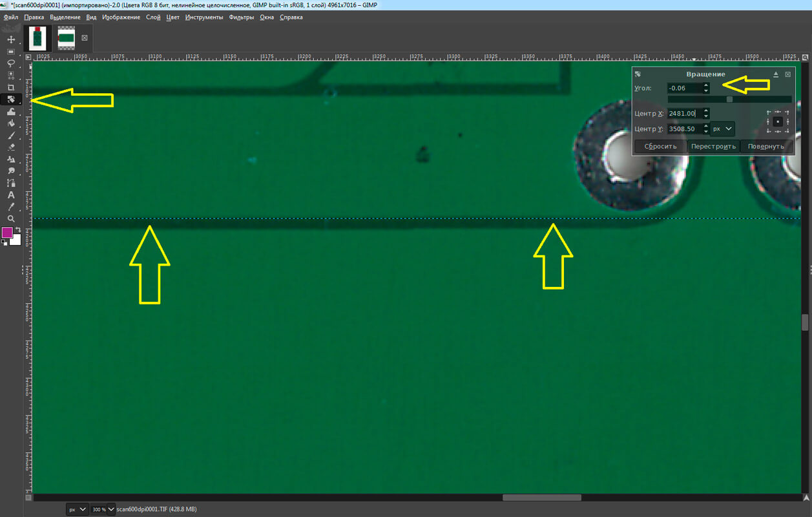Set rotation pivot to the center point
Image resolution: width=812 pixels, height=517 pixels.
point(778,121)
